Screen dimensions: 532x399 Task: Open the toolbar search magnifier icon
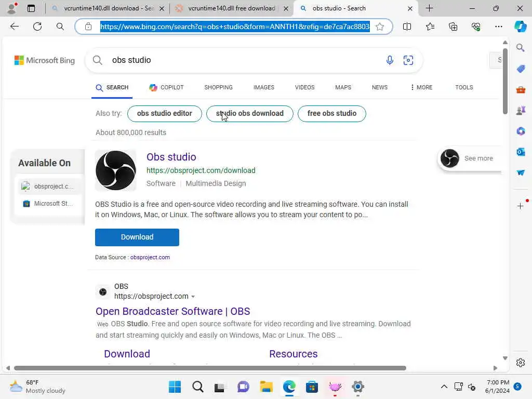[x=60, y=26]
